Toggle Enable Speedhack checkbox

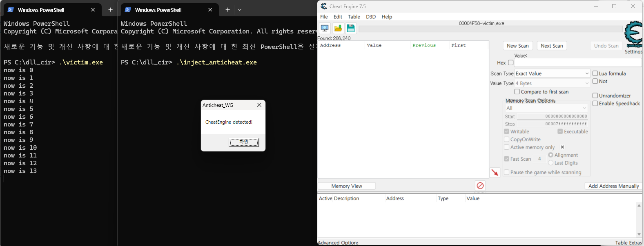click(595, 103)
